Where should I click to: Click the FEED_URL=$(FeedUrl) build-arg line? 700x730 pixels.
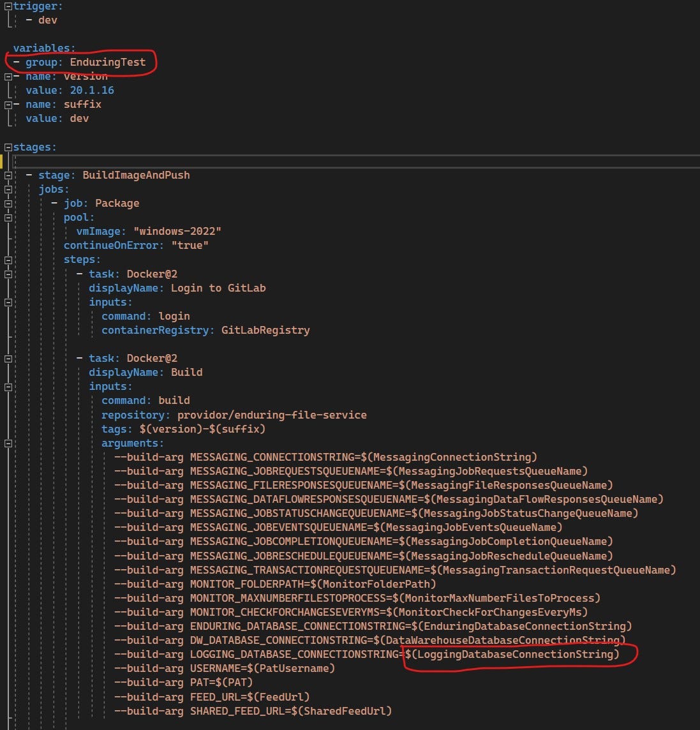212,697
